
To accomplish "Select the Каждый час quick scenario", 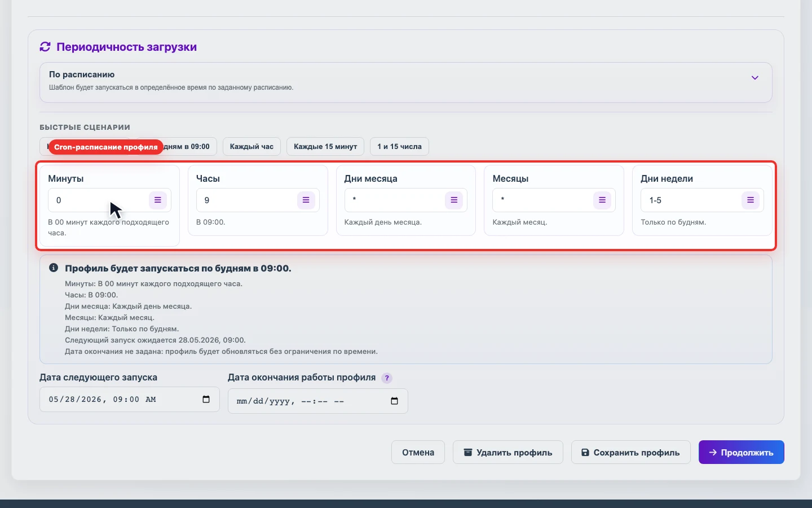I will (x=251, y=147).
